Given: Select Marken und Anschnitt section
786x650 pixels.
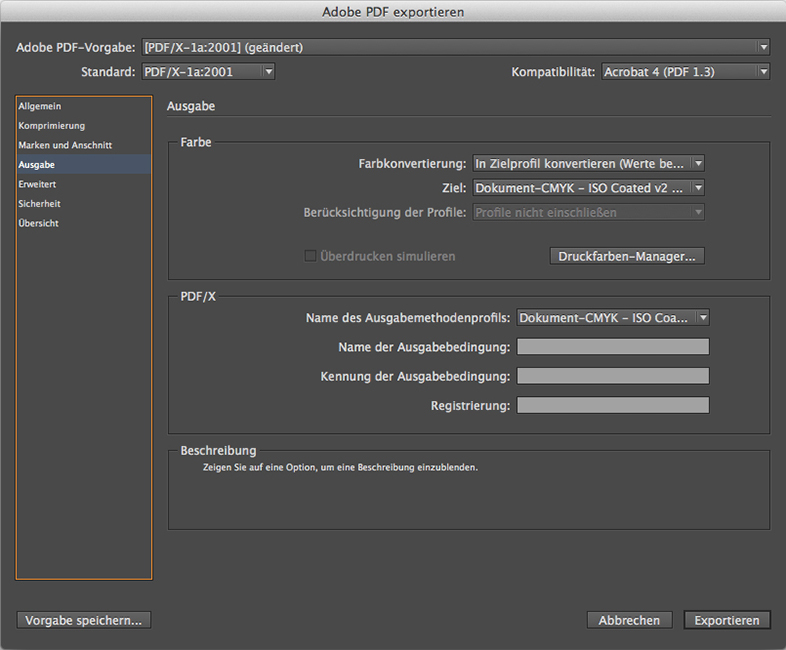Looking at the screenshot, I should 84,145.
